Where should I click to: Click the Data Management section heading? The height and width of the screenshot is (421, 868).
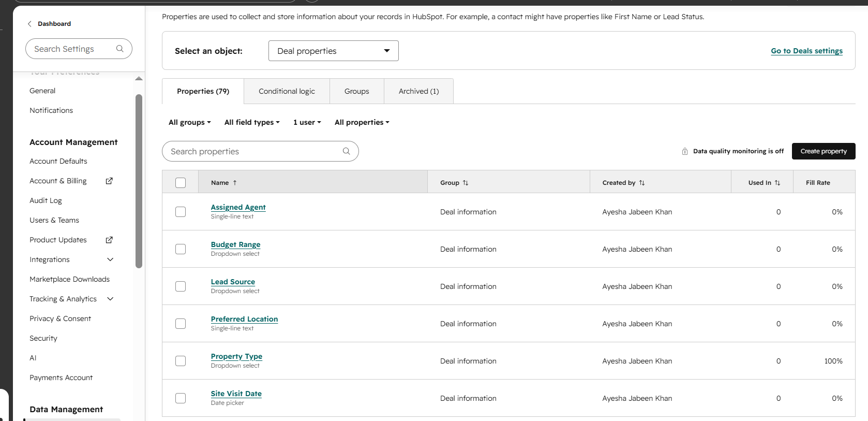(x=66, y=409)
